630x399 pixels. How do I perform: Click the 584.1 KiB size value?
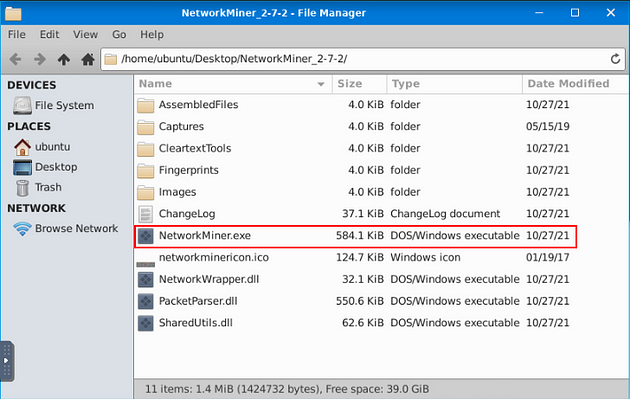[x=360, y=235]
